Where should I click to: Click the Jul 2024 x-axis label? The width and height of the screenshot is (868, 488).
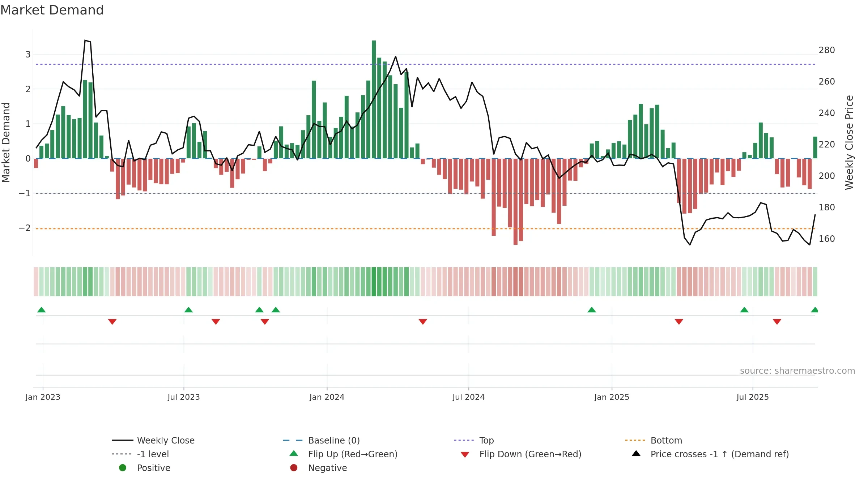[468, 397]
